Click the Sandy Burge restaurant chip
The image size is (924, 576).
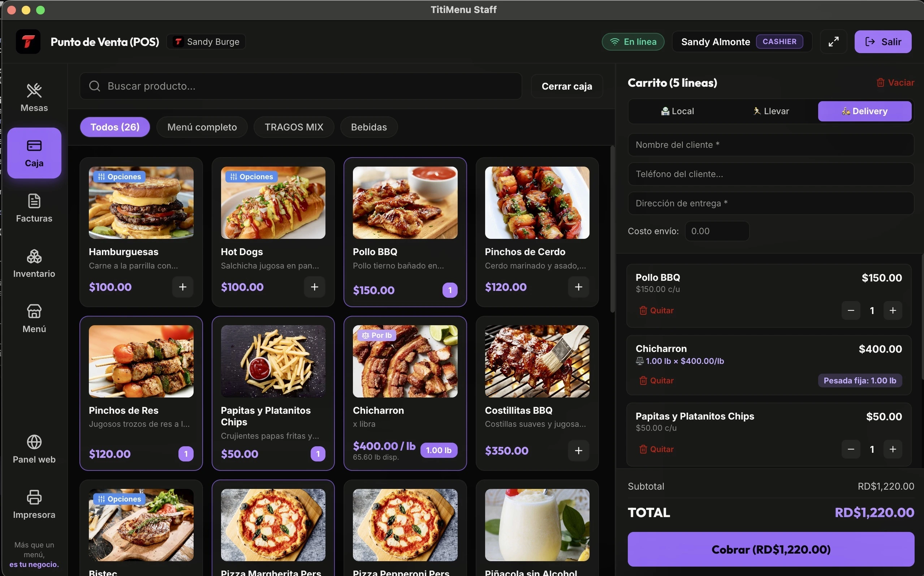point(206,42)
